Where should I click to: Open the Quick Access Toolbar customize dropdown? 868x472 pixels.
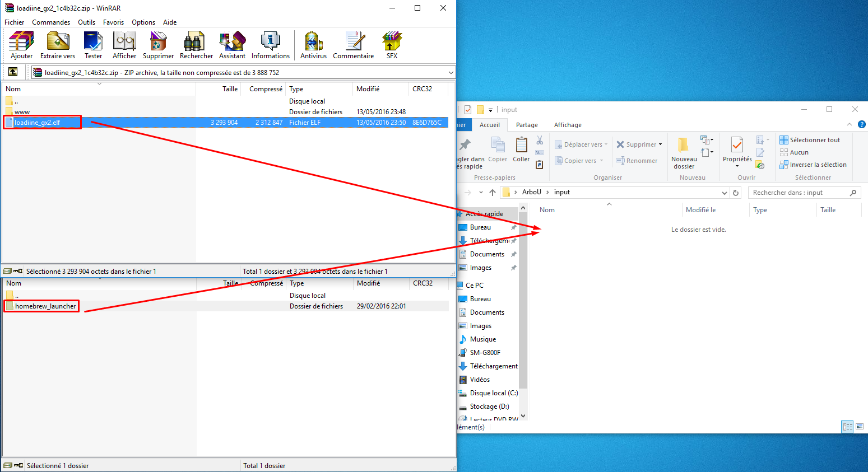point(490,110)
